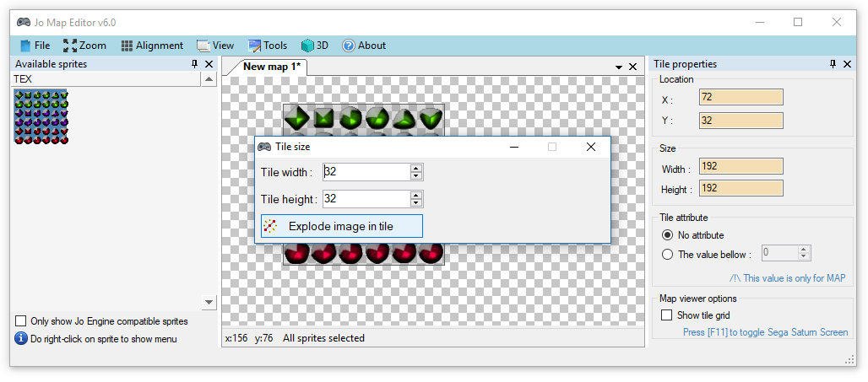Open the Zoom menu
The width and height of the screenshot is (868, 382).
click(x=84, y=46)
